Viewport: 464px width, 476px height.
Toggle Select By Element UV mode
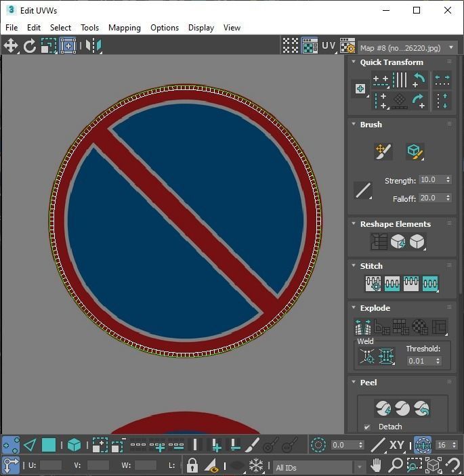pyautogui.click(x=74, y=445)
